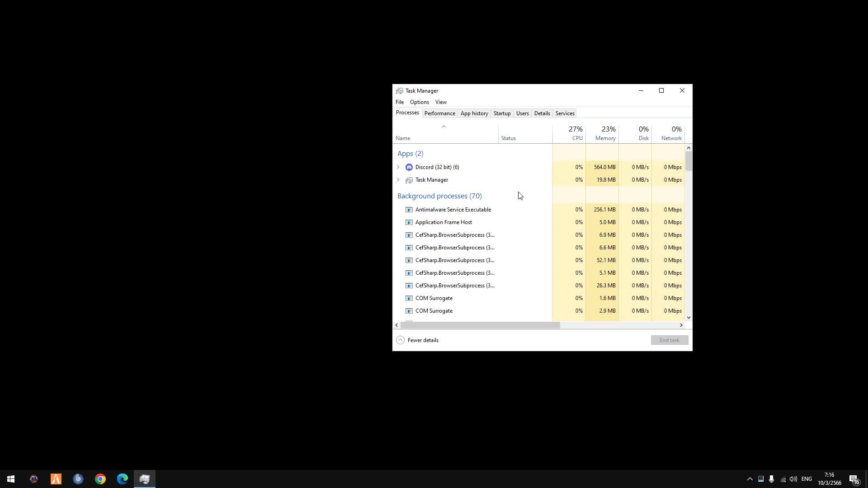Open Chrome from the taskbar
Viewport: 868px width, 488px height.
100,479
